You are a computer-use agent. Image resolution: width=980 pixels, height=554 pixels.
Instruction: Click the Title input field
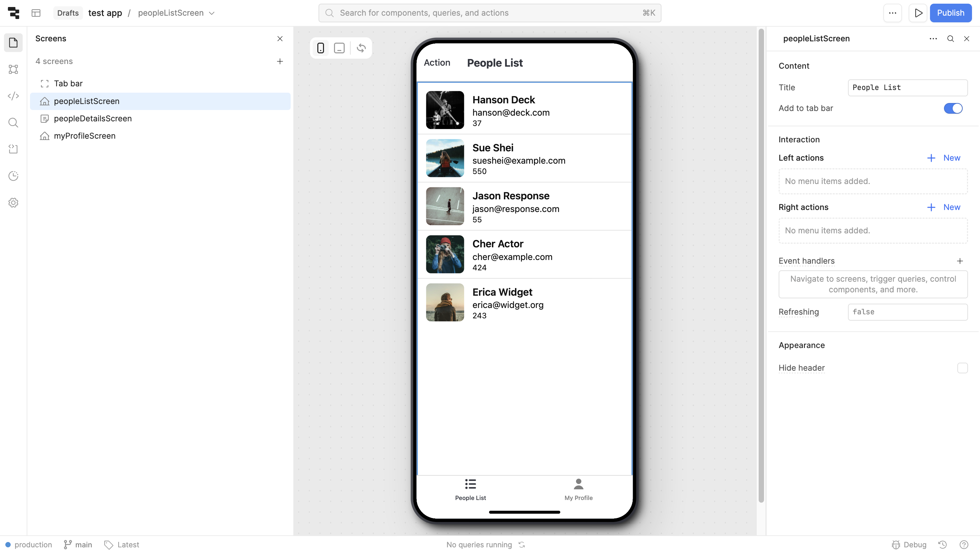tap(907, 88)
